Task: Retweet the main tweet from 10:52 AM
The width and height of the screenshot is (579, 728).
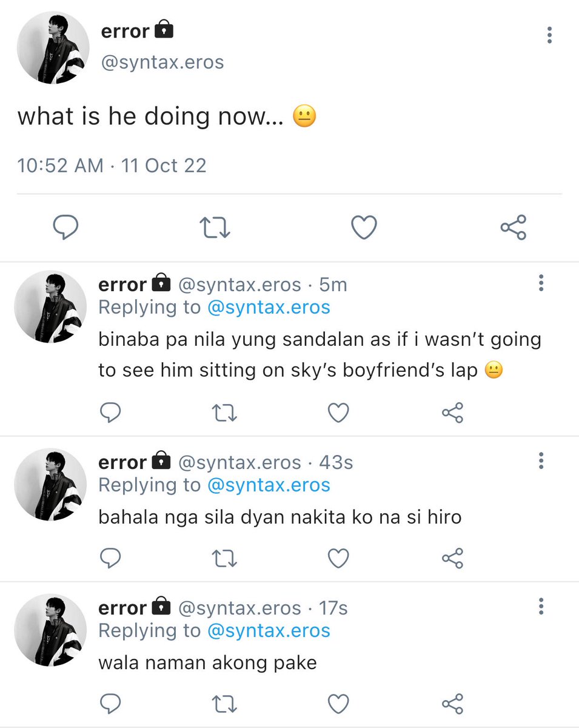Action: pos(215,228)
